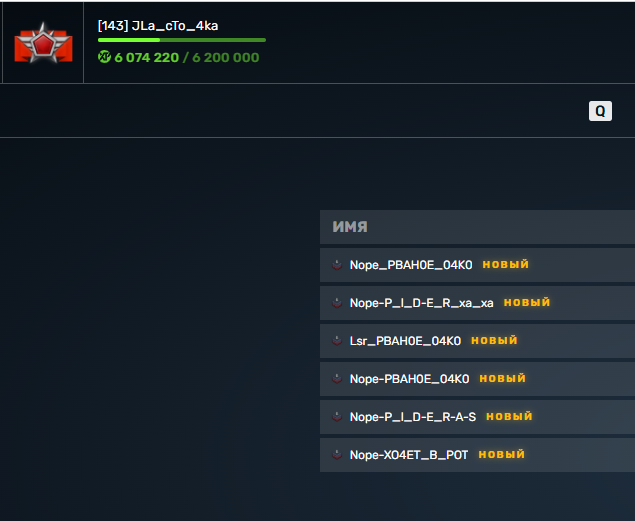Select player Nope-PBAH0E_04K0

tap(409, 379)
